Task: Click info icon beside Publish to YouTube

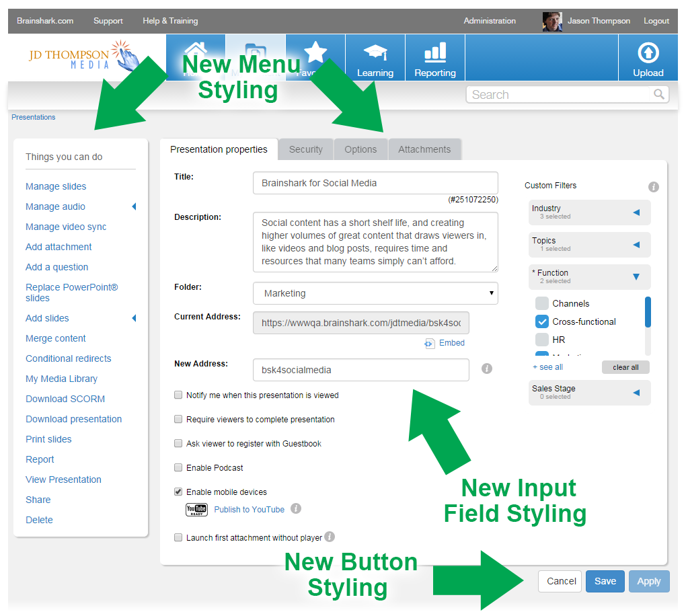Action: (296, 508)
